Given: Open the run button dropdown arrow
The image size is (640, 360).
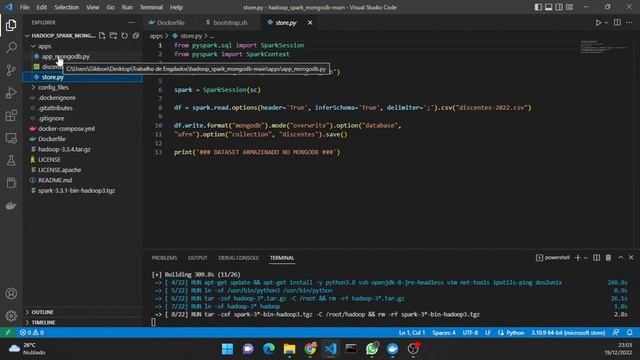Looking at the screenshot, I should [x=606, y=22].
